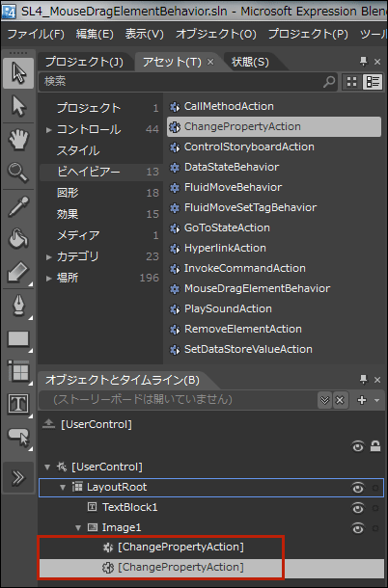The height and width of the screenshot is (588, 388).
Task: Switch to the プロジェクト(J) tab
Action: tap(84, 62)
